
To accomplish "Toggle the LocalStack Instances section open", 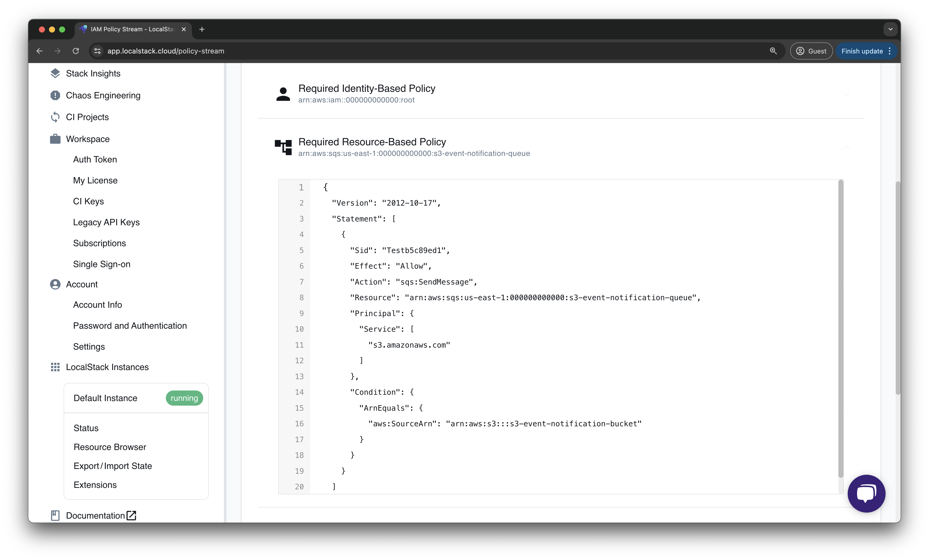I will [x=108, y=367].
